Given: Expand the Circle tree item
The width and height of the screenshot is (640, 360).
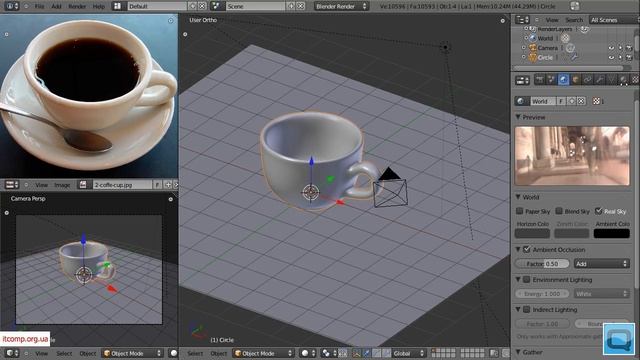Looking at the screenshot, I should click(524, 58).
